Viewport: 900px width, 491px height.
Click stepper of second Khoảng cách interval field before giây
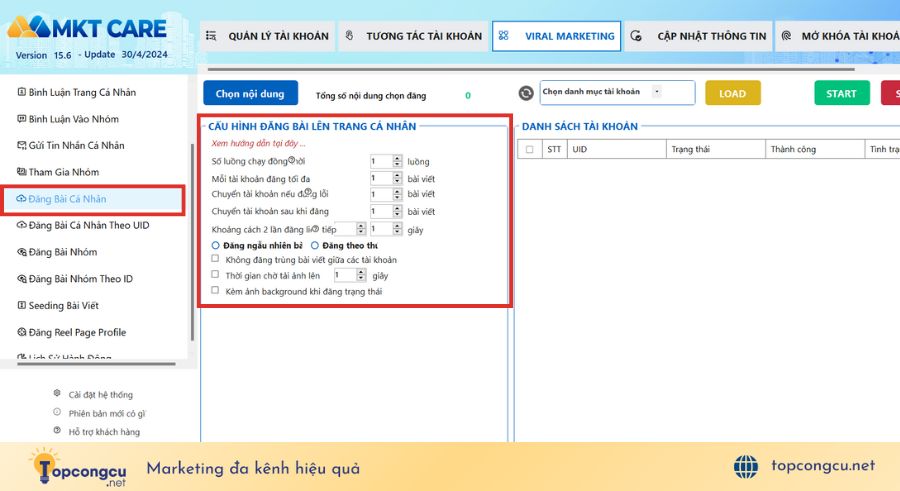397,229
